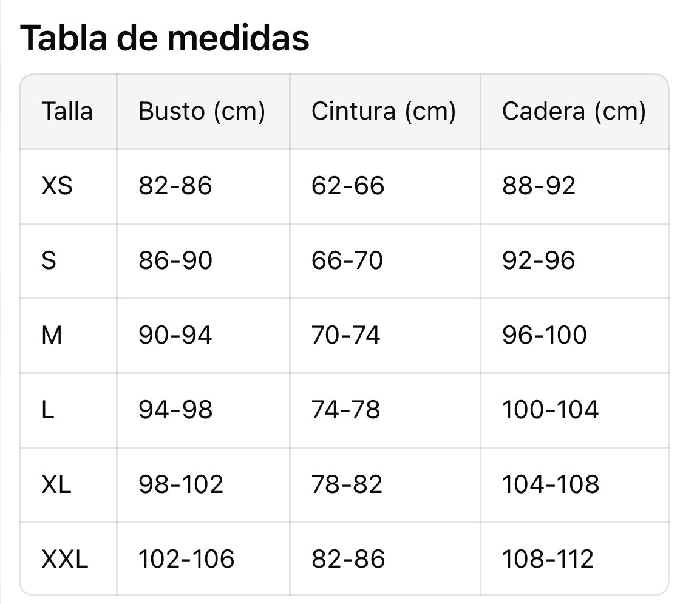Select hip value 108-112
Screen dimensions: 700x604
pyautogui.click(x=548, y=558)
